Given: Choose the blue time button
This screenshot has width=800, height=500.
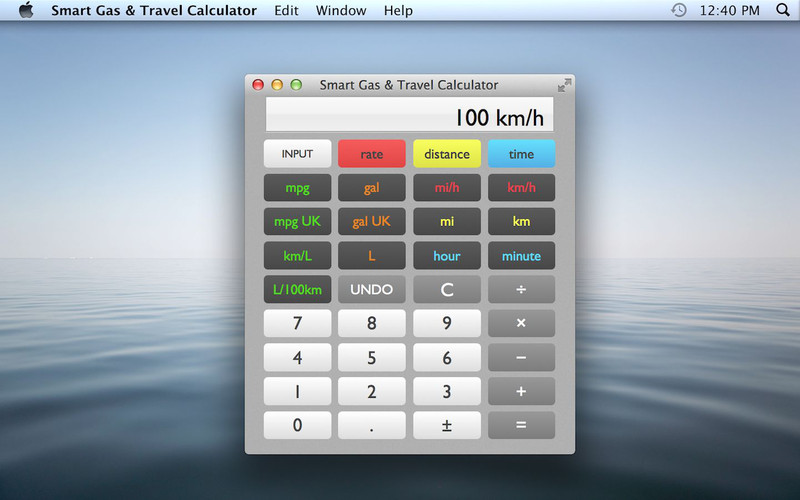Looking at the screenshot, I should (521, 154).
